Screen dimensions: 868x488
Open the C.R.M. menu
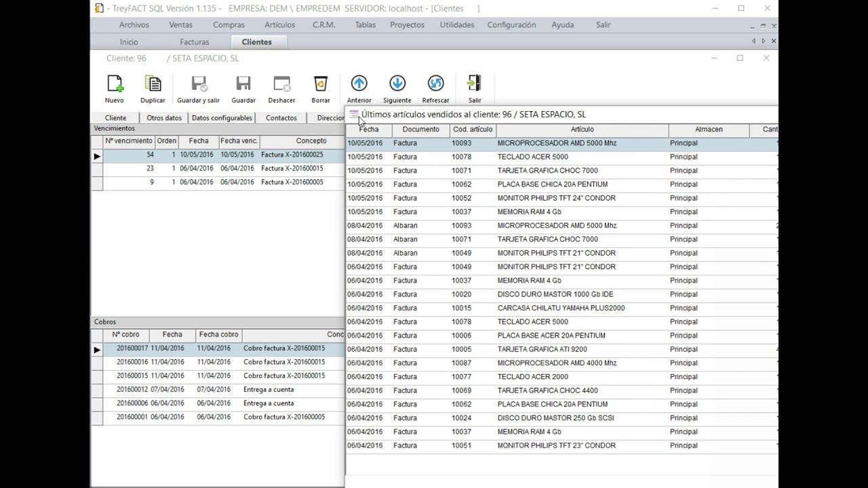(324, 25)
